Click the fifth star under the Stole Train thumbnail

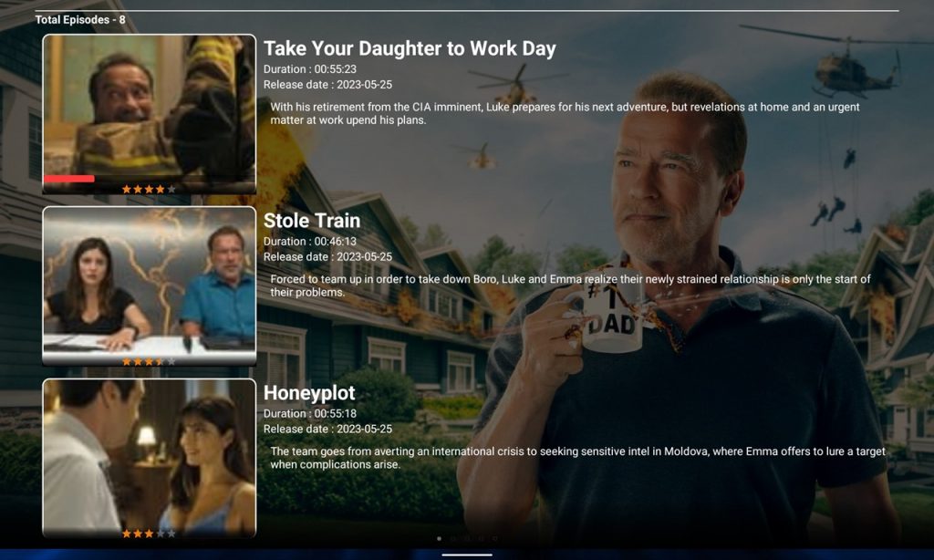click(171, 361)
